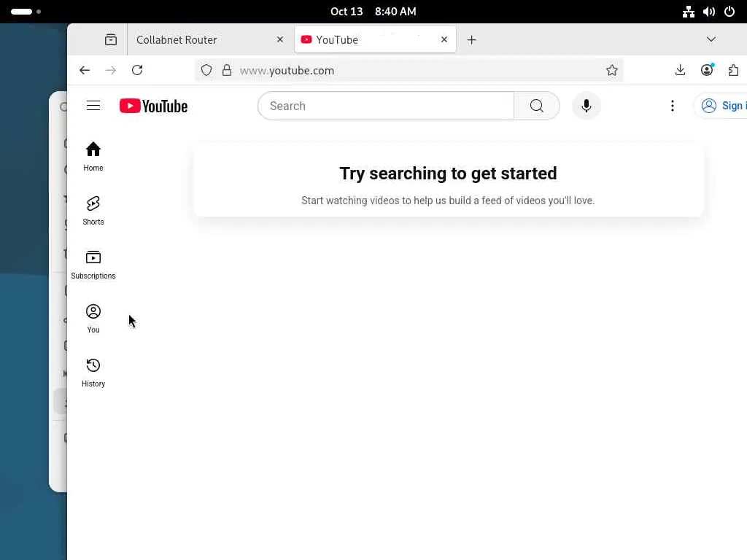This screenshot has width=747, height=560.
Task: Open the Oct 13 8:40 AM clock
Action: click(x=373, y=12)
